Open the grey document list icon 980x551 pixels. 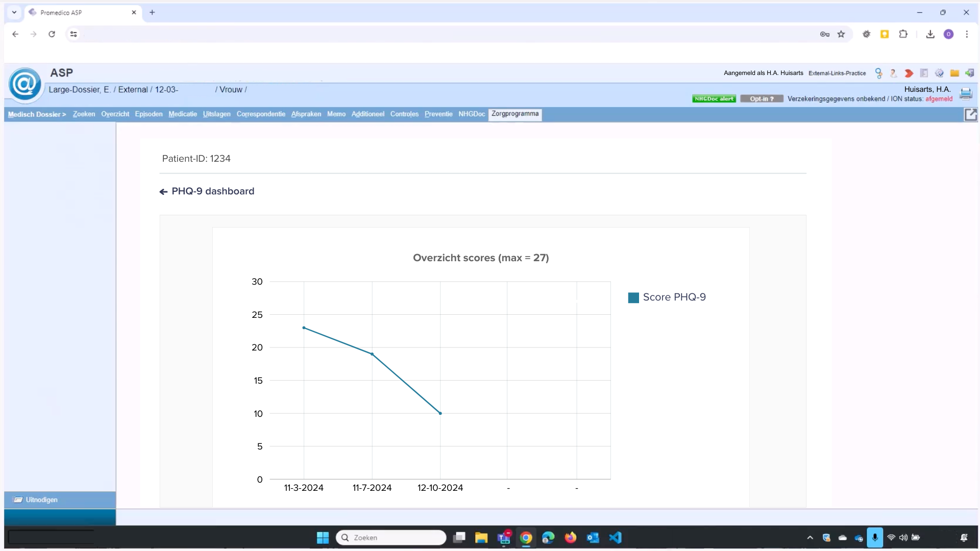(924, 73)
